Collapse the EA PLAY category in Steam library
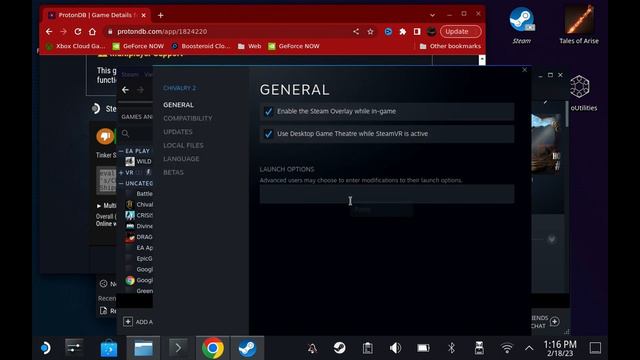Viewport: 640px width, 360px height. pyautogui.click(x=121, y=151)
